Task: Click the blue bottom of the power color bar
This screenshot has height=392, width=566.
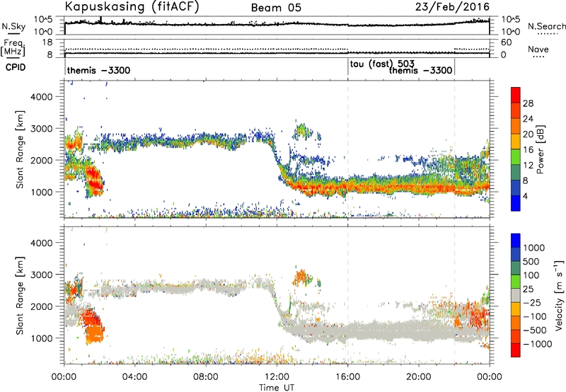Action: (x=516, y=203)
